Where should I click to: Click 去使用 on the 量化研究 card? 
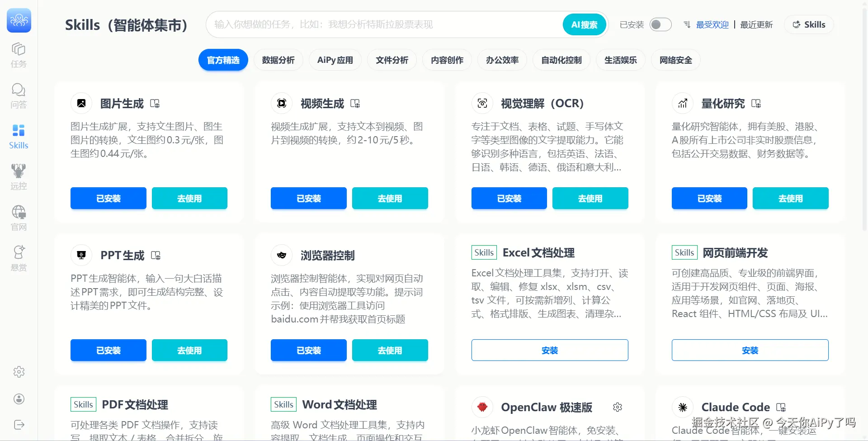click(791, 198)
